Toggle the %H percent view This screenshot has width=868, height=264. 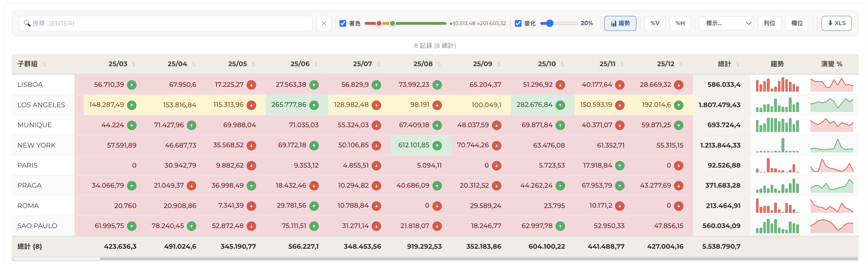click(680, 23)
